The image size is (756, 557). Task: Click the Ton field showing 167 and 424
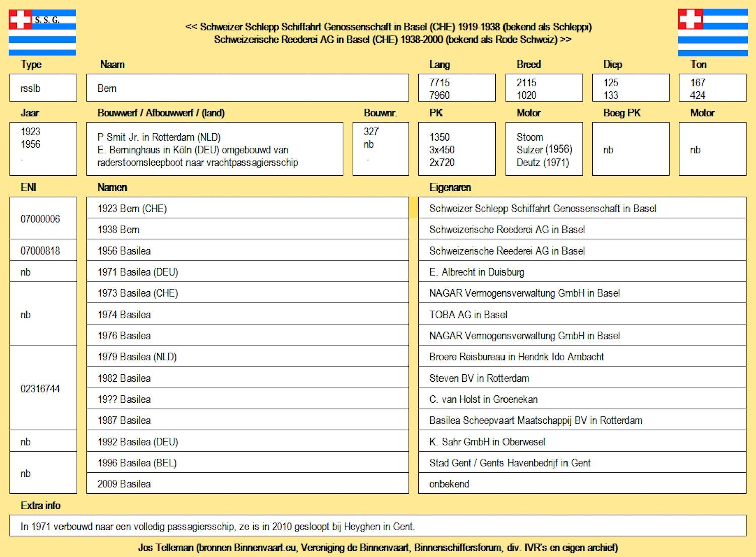pyautogui.click(x=713, y=88)
